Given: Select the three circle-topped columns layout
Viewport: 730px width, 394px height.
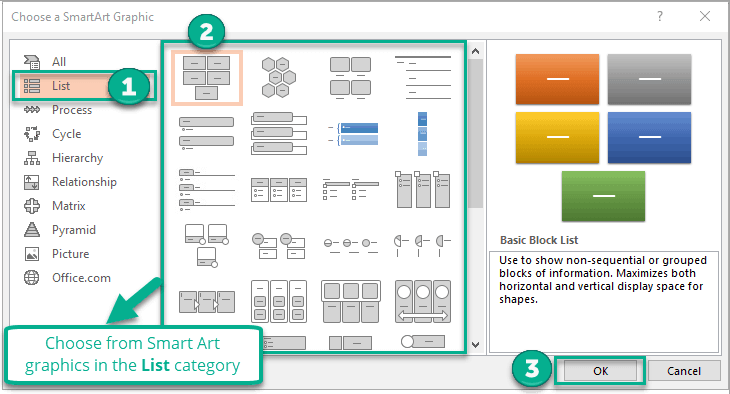Looking at the screenshot, I should tap(423, 301).
